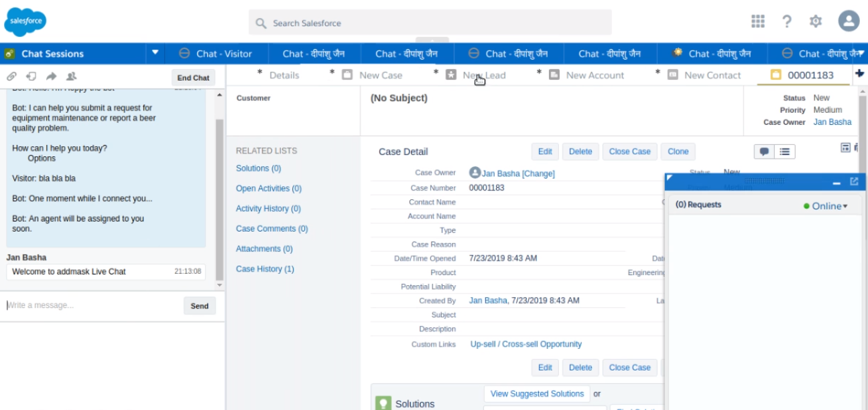Open Up-sell / Cross-sell Opportunity link
868x410 pixels.
point(526,344)
